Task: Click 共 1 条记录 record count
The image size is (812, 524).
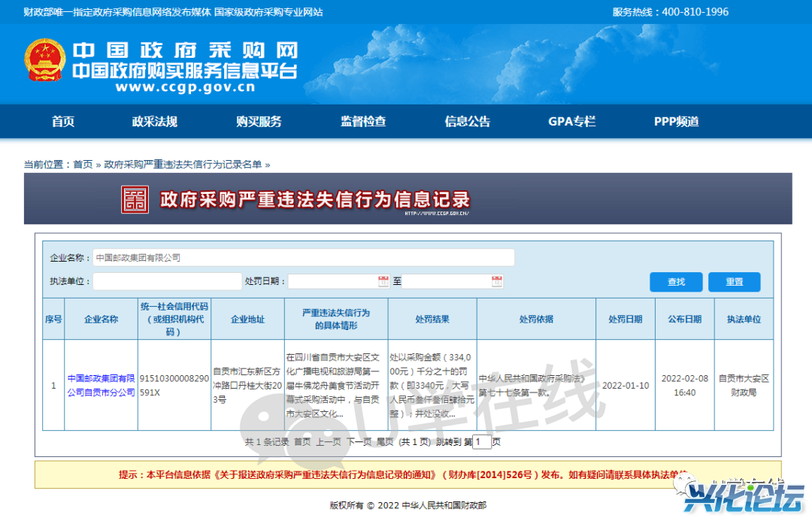Action: click(266, 441)
